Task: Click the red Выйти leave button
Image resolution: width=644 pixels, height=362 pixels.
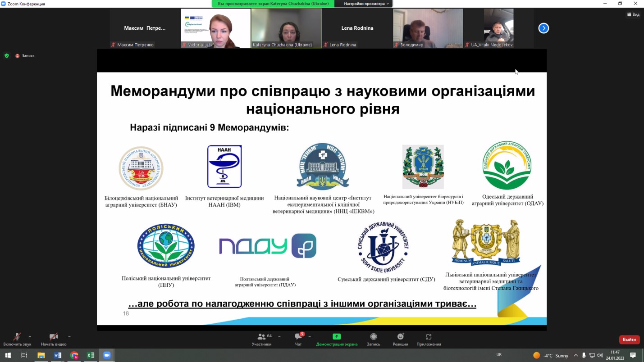Action: click(x=629, y=339)
